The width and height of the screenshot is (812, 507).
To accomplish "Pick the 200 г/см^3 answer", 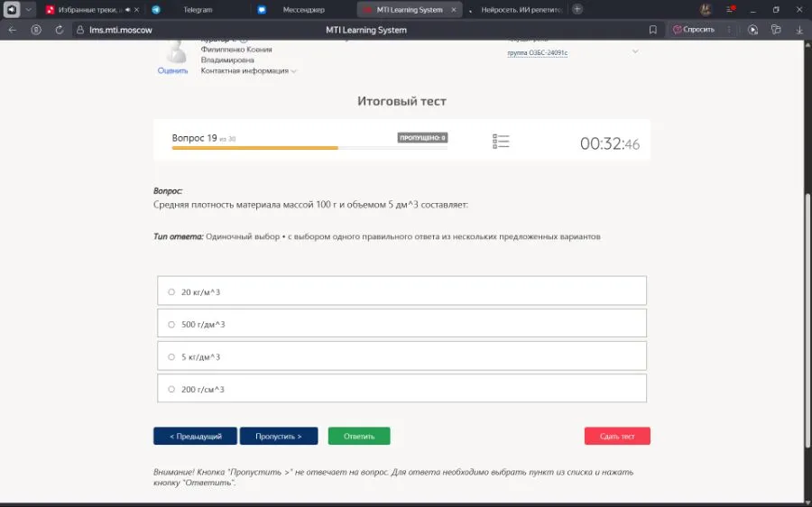I will pos(171,389).
